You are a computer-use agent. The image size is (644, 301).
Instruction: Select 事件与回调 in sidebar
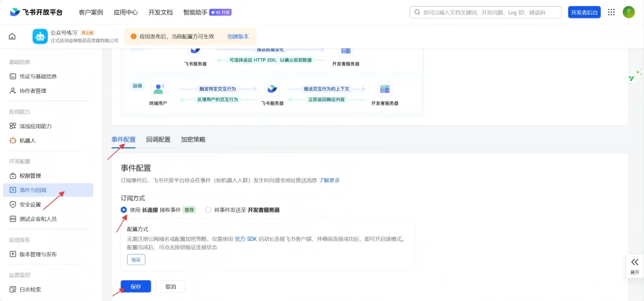tap(48, 190)
